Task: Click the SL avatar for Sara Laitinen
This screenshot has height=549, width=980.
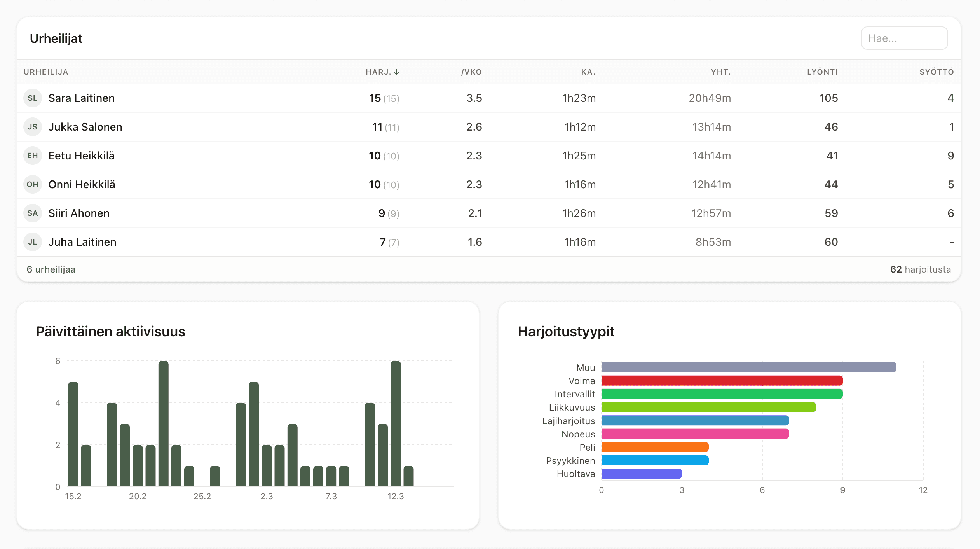Action: click(x=33, y=98)
